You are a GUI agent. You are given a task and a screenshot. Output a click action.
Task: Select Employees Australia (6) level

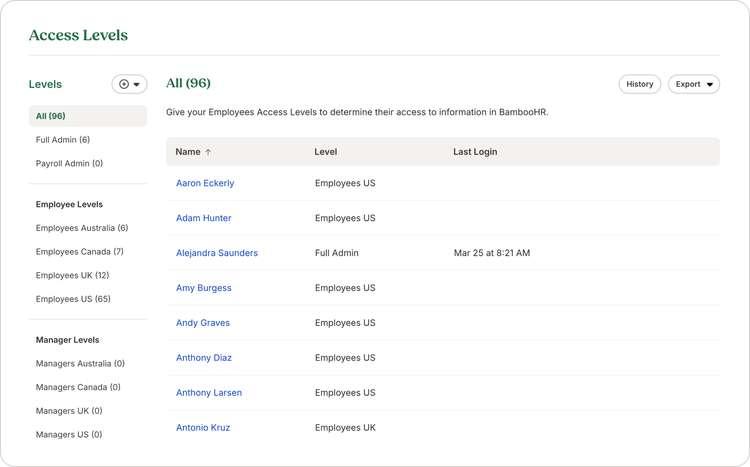point(82,228)
